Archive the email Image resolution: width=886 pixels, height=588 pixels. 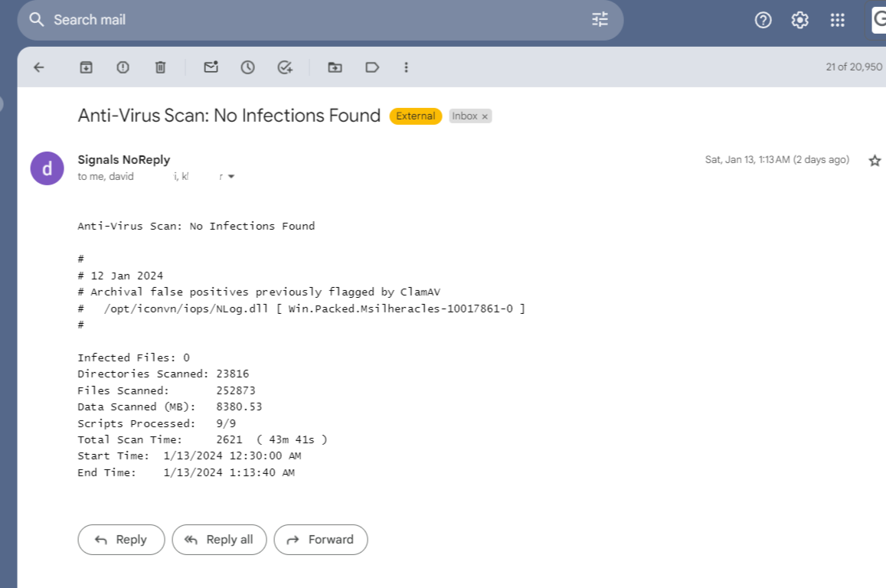[86, 67]
